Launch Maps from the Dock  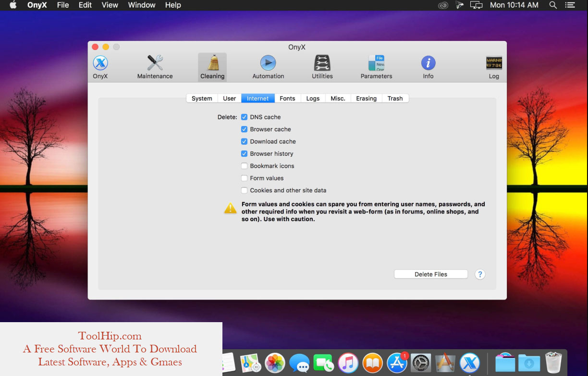[250, 363]
